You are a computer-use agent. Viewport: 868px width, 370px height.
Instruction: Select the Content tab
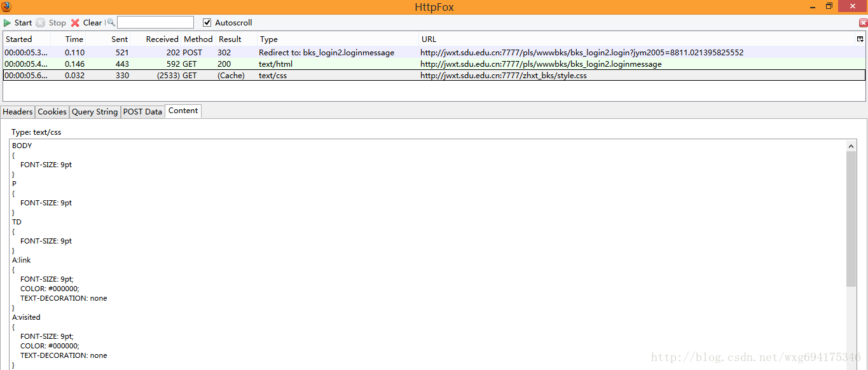pos(183,111)
